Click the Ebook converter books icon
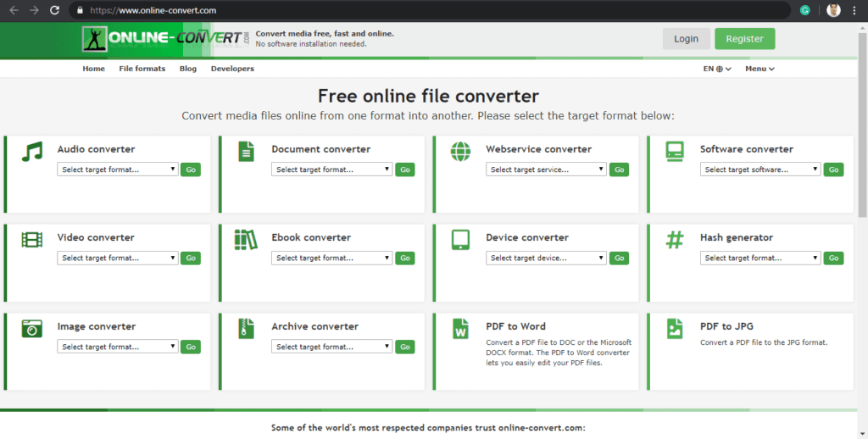This screenshot has height=439, width=868. click(246, 240)
